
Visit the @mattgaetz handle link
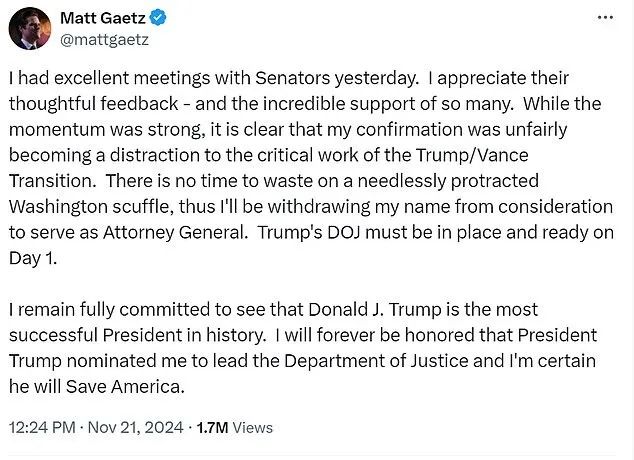click(104, 40)
